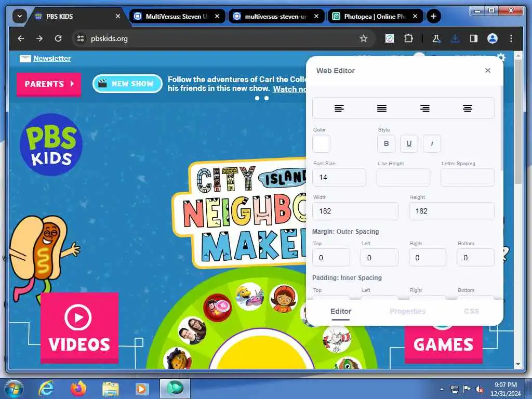Reload the pbskids.org page
The width and height of the screenshot is (532, 399).
pyautogui.click(x=58, y=38)
